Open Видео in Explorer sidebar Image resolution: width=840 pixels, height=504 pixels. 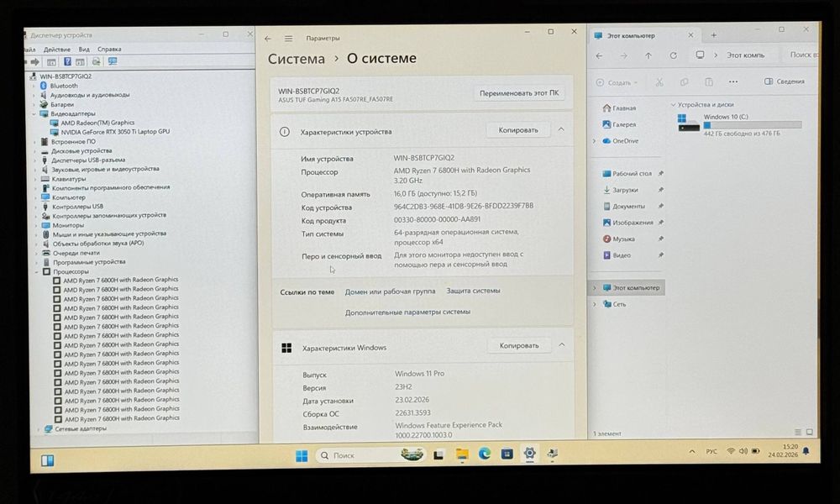click(x=617, y=255)
